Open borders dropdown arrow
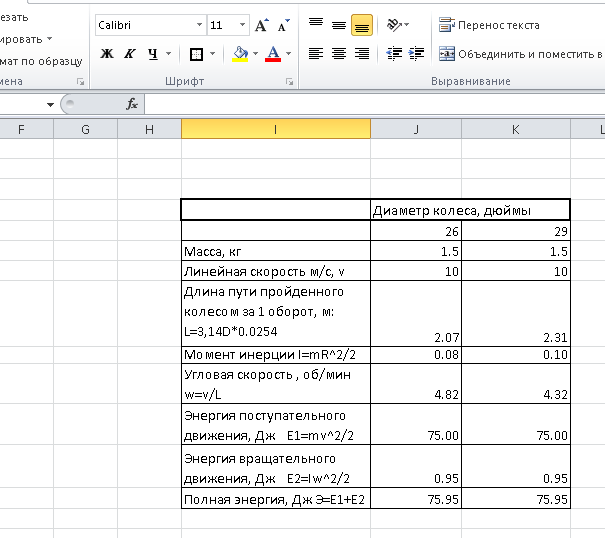 click(x=213, y=54)
